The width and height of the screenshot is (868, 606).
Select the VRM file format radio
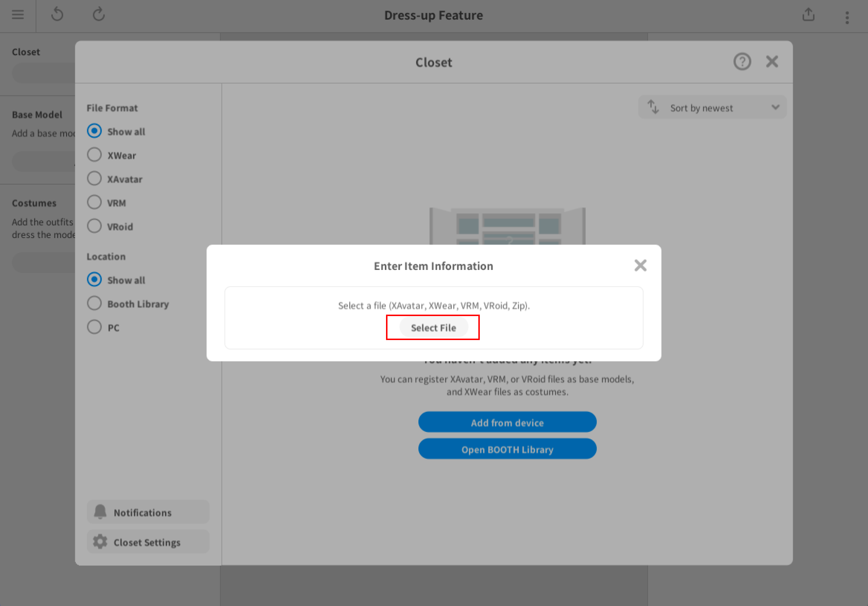pyautogui.click(x=95, y=202)
